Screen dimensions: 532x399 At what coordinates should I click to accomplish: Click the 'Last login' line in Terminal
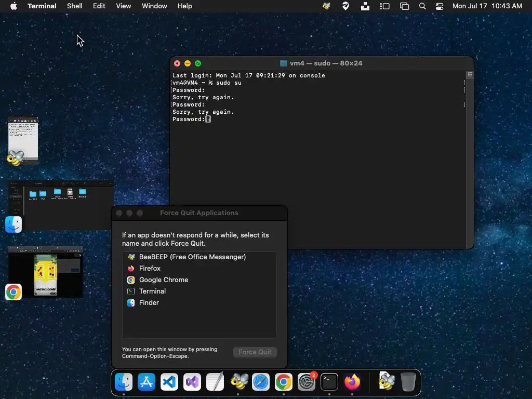[x=249, y=75]
